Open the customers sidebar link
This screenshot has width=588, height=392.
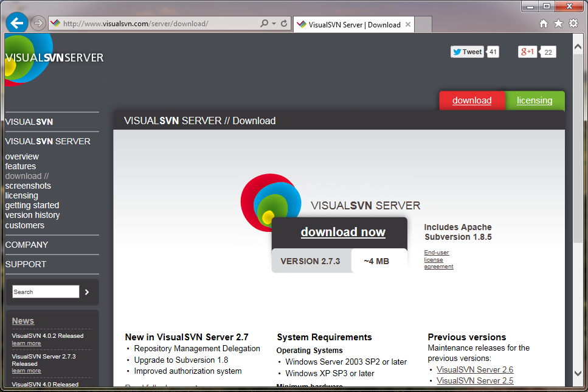(x=25, y=225)
